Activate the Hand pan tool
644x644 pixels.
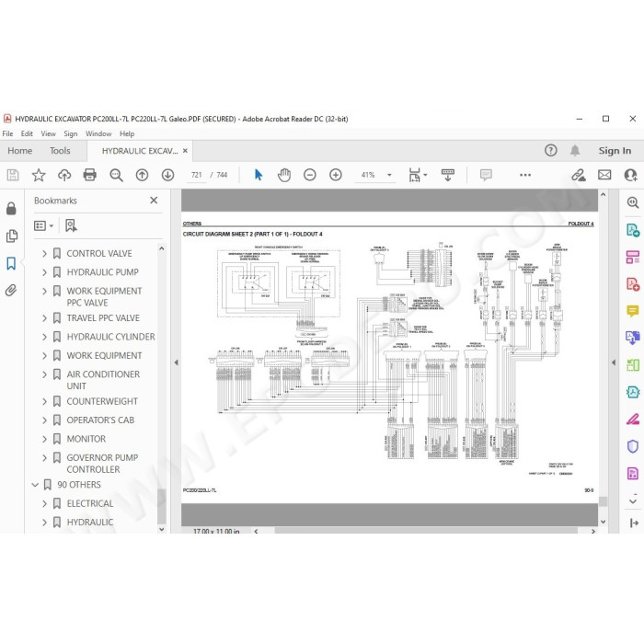[283, 175]
